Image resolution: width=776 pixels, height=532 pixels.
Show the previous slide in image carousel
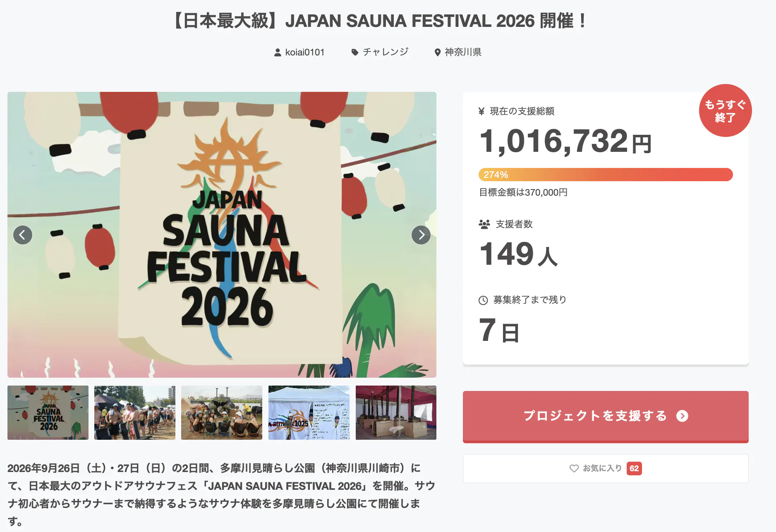point(23,235)
